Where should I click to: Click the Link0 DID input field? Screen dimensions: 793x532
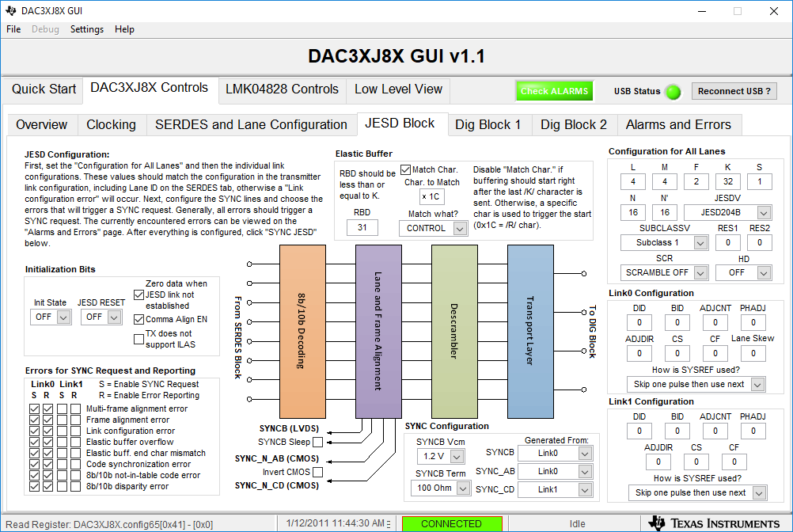pyautogui.click(x=639, y=323)
